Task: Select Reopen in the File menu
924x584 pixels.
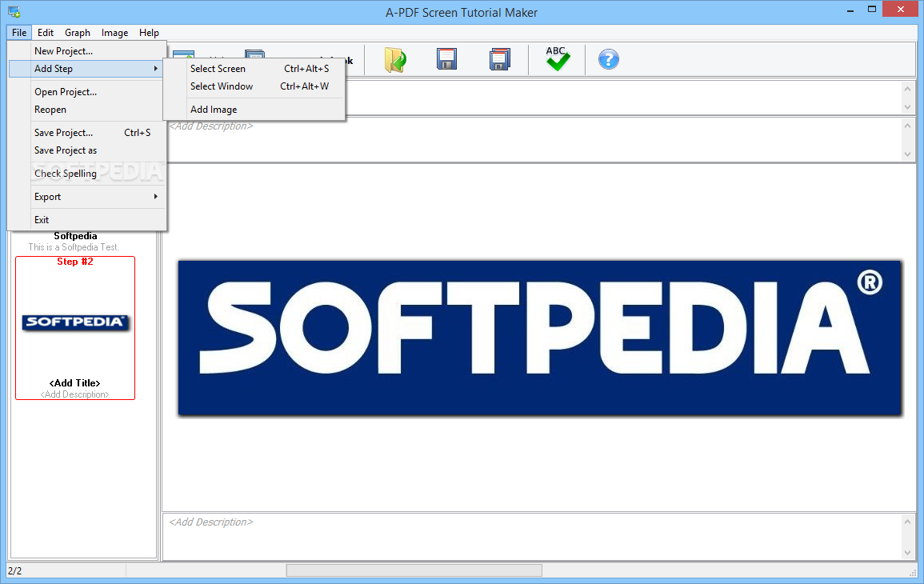Action: click(x=86, y=110)
